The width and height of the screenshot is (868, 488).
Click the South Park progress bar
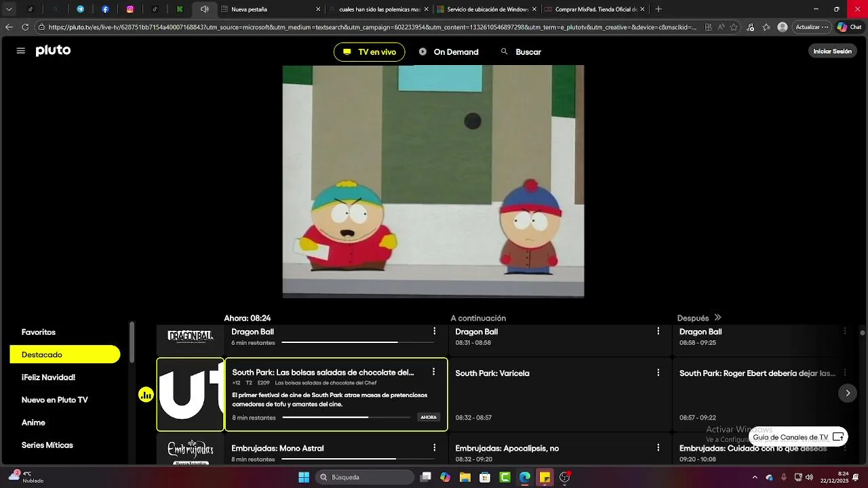(x=347, y=418)
